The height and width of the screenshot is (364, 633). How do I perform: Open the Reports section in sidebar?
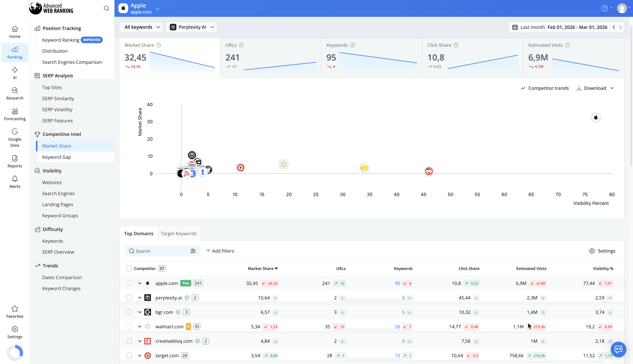pos(14,161)
